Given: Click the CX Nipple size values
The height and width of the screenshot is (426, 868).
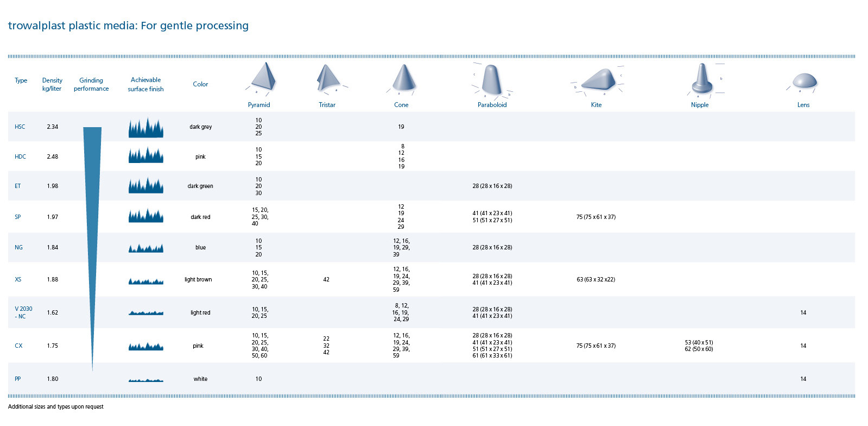Looking at the screenshot, I should tap(699, 346).
